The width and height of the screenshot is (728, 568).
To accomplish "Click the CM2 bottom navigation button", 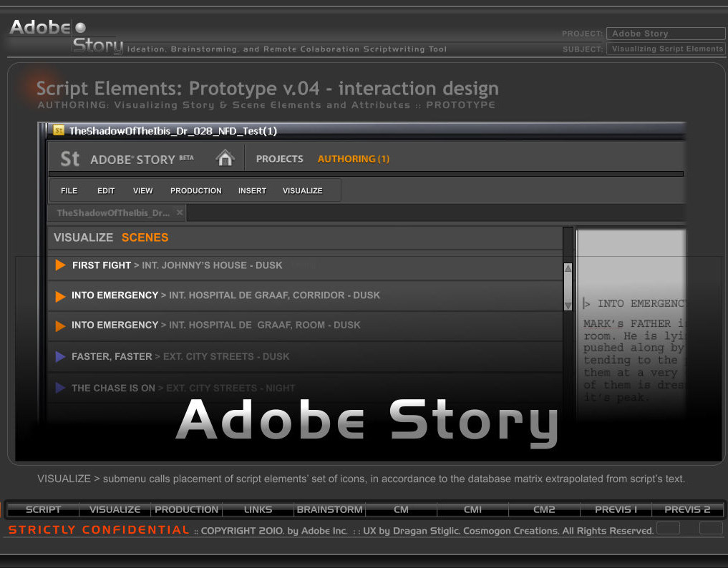I will 544,509.
